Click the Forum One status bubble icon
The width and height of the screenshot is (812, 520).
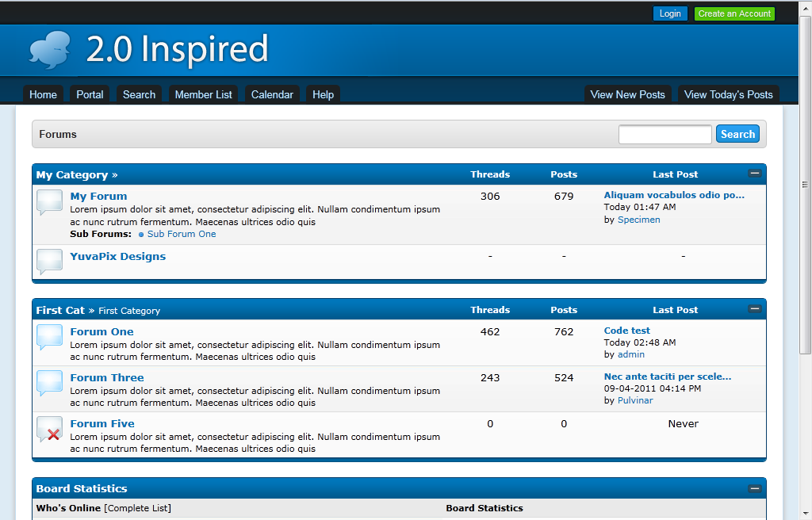pos(49,337)
